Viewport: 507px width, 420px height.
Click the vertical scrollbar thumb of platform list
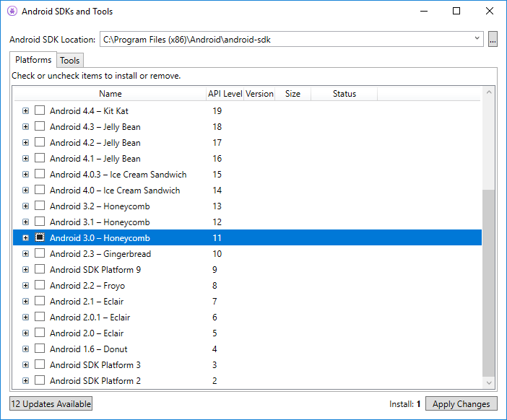pyautogui.click(x=489, y=283)
